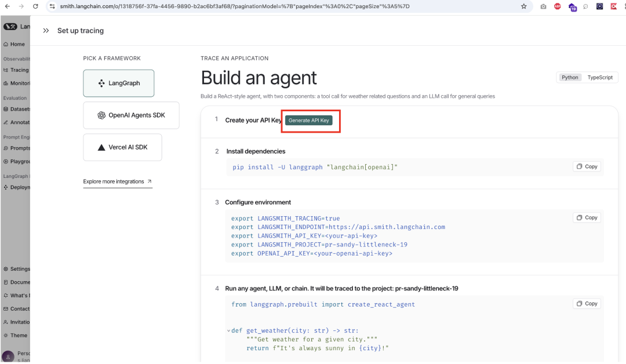Click Generate API Key button
The image size is (626, 364).
click(308, 120)
